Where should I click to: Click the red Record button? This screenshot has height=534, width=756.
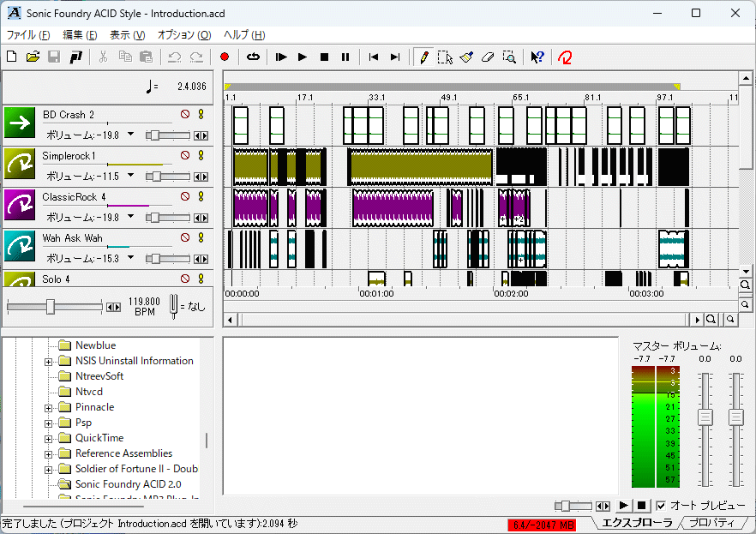[225, 57]
